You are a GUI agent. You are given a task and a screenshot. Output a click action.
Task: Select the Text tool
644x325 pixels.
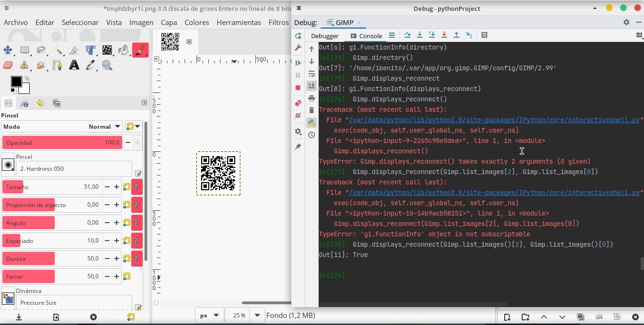(x=73, y=65)
